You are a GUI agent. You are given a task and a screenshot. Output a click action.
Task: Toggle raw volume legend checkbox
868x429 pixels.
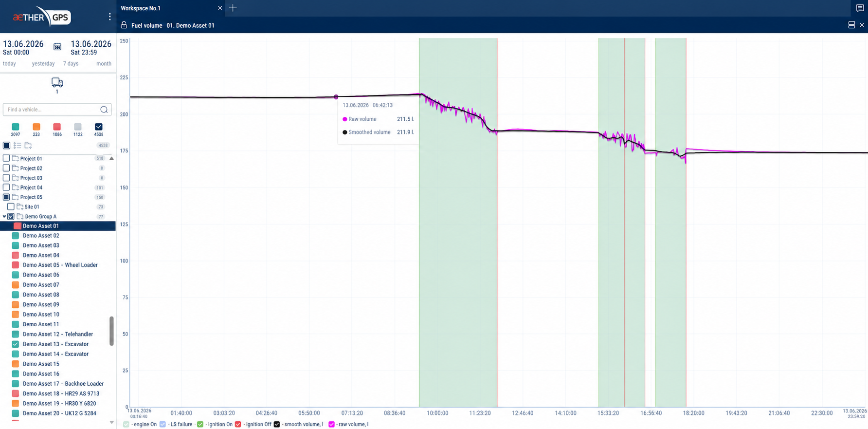click(x=331, y=424)
